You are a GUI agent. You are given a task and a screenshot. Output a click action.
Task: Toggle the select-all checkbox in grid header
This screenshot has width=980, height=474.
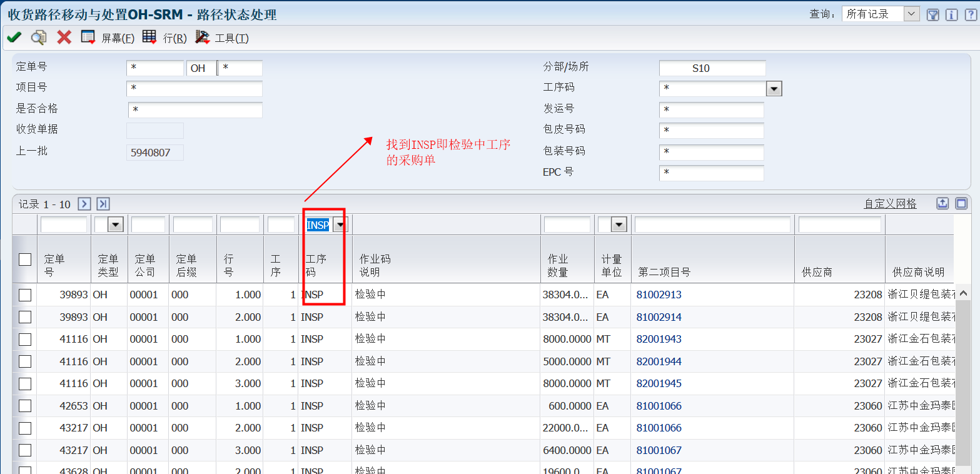click(25, 260)
